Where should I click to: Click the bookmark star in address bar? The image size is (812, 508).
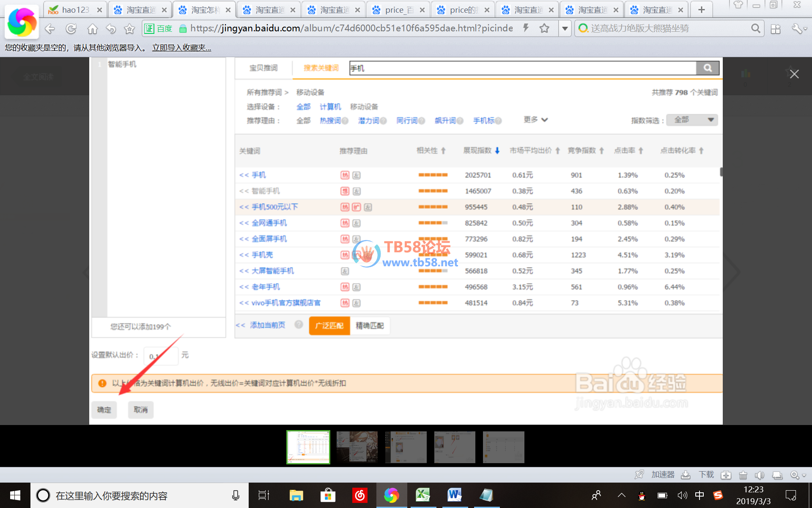tap(544, 28)
